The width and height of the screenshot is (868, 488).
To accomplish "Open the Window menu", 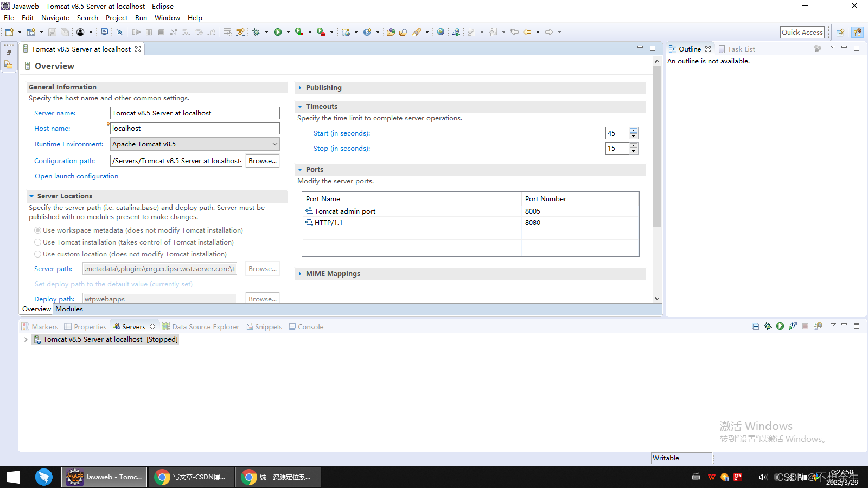I will pyautogui.click(x=167, y=18).
